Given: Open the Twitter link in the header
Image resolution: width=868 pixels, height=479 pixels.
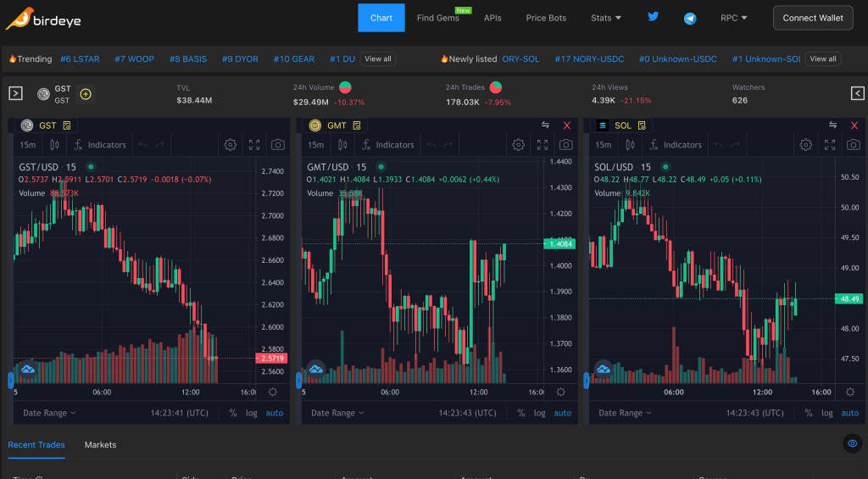Looking at the screenshot, I should tap(653, 17).
